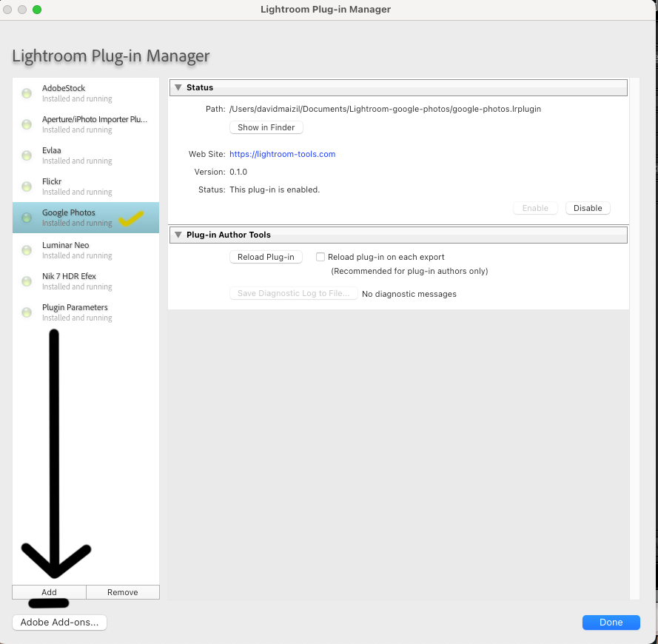Click the Show in Finder button
The image size is (658, 644).
click(266, 127)
